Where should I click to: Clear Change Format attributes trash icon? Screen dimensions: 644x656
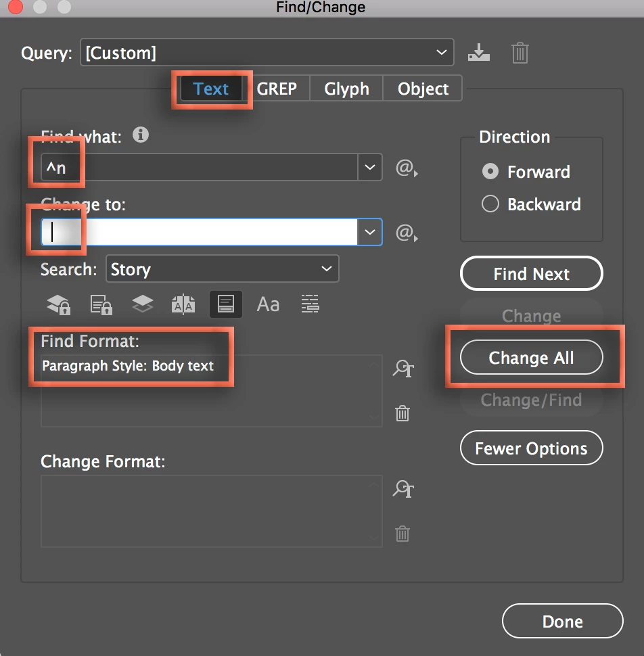(402, 534)
